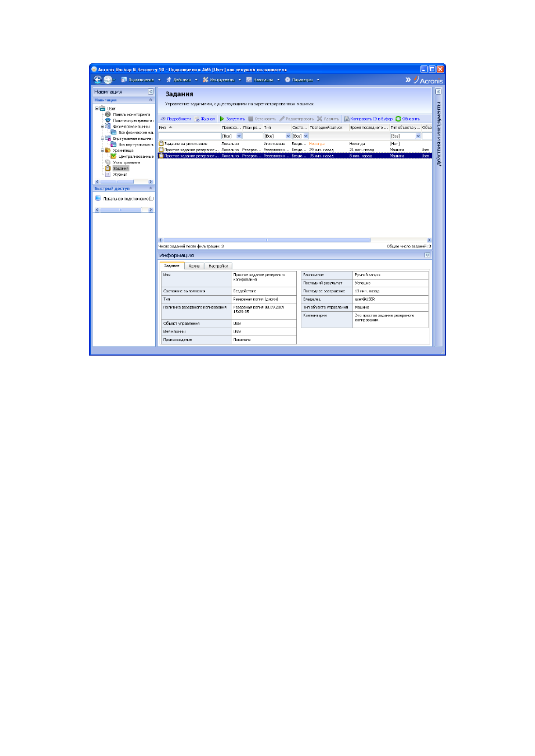
Task: Collapse the Быстрый доступ section
Action: click(150, 188)
